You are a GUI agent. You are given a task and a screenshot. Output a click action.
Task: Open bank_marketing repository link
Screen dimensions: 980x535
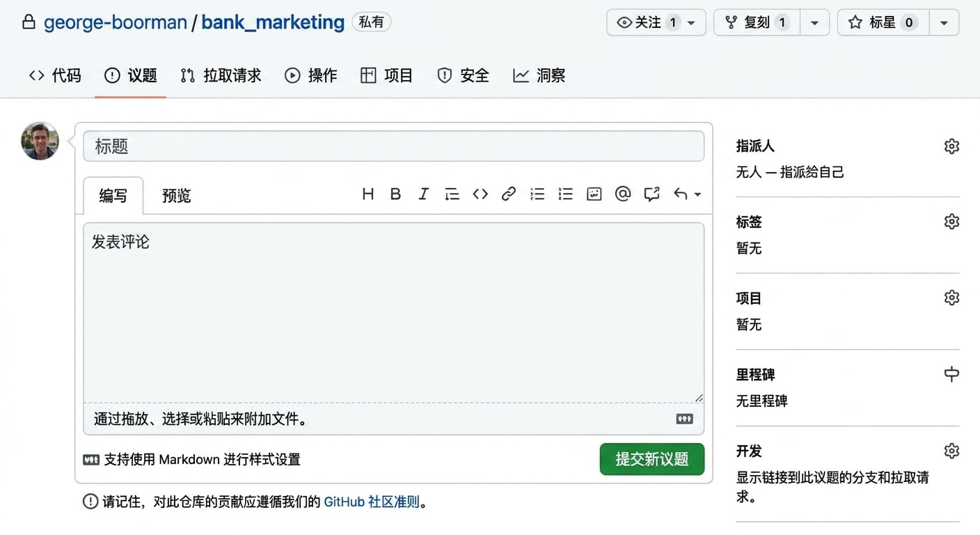(x=273, y=22)
